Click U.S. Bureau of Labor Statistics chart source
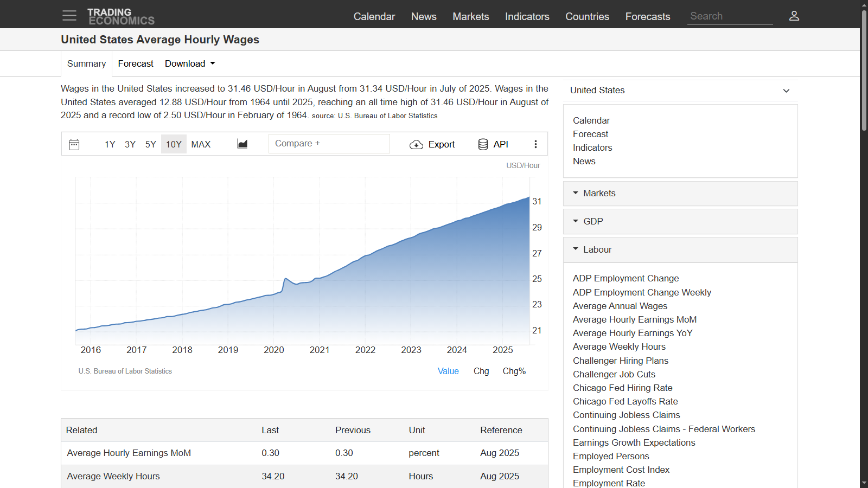The height and width of the screenshot is (488, 868). (125, 371)
